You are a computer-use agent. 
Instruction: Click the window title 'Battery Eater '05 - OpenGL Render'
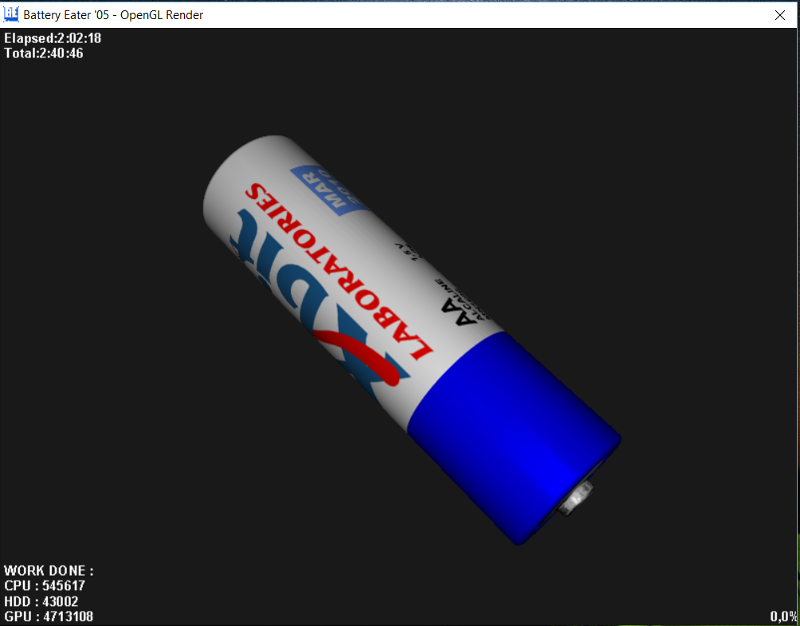(x=113, y=15)
